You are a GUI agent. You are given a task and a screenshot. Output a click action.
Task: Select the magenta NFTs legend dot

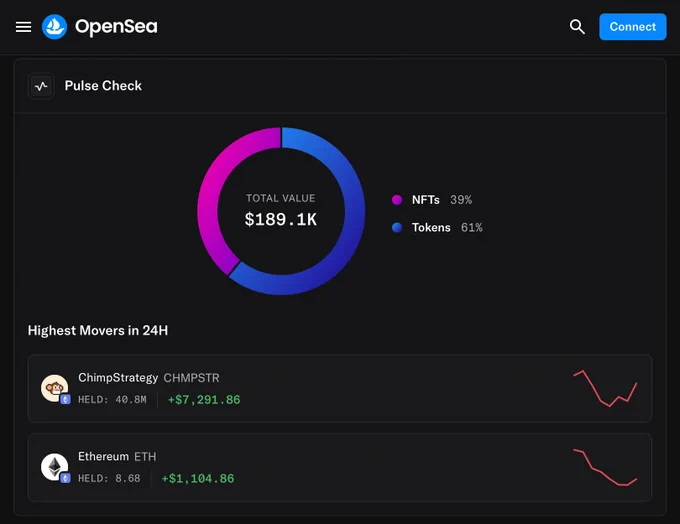pos(397,200)
